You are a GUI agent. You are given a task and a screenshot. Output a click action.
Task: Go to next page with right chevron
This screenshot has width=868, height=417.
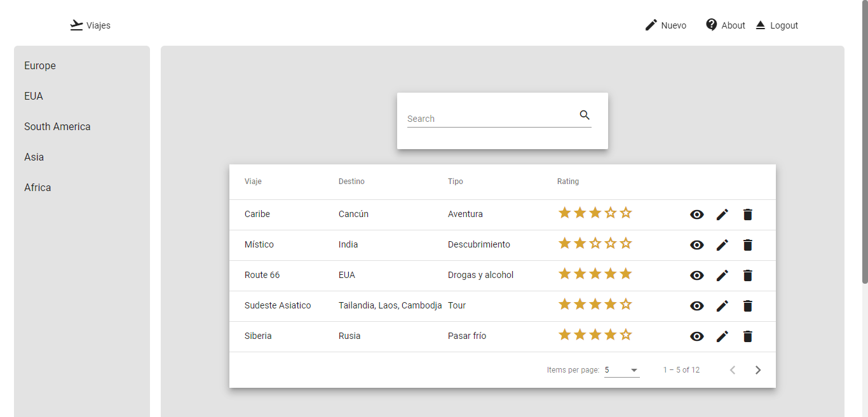(x=757, y=369)
